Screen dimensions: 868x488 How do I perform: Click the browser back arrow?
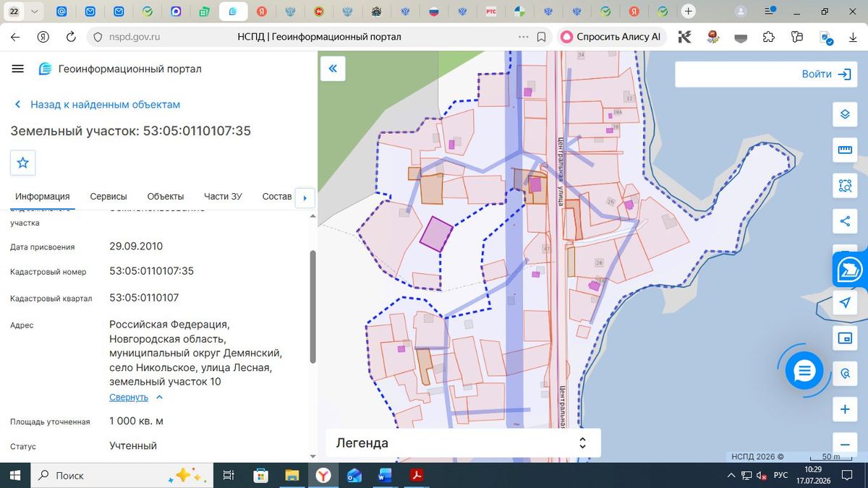point(16,37)
